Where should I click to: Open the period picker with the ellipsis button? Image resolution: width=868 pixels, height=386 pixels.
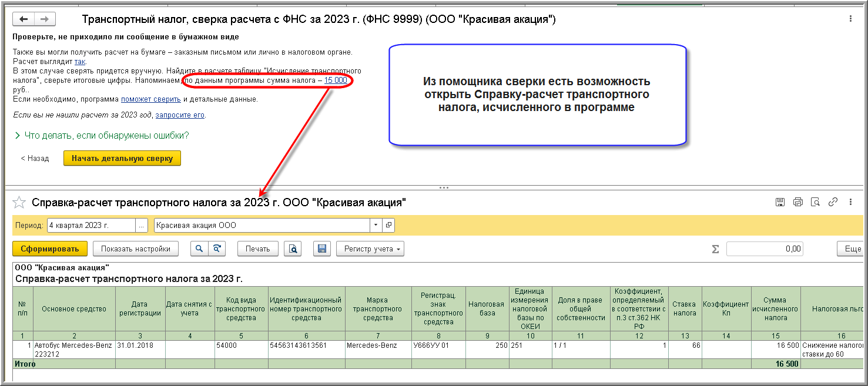coord(142,225)
